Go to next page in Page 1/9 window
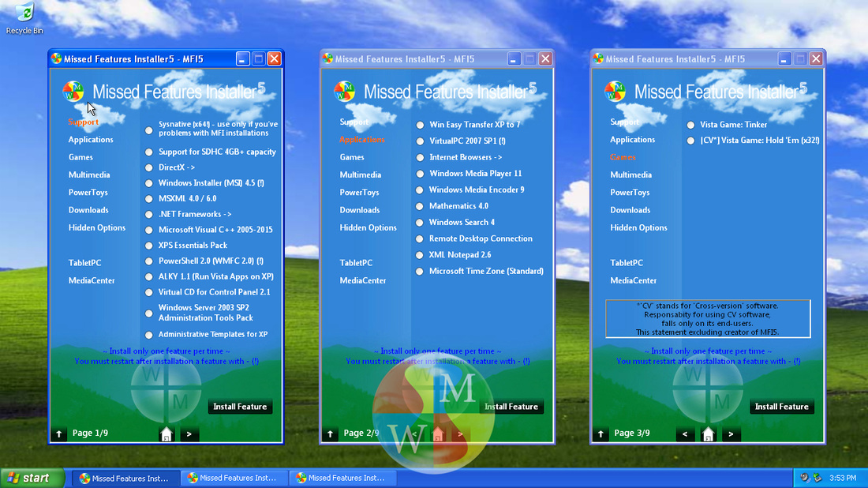The image size is (868, 488). tap(189, 434)
